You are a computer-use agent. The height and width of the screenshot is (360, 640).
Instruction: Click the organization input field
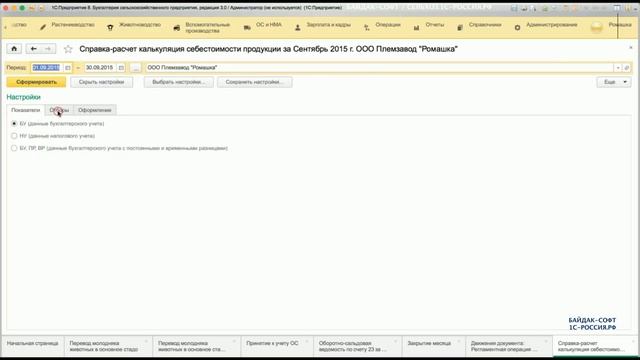coord(380,68)
